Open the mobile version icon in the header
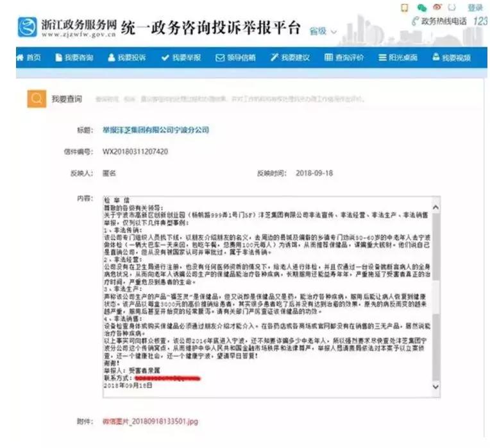This screenshot has width=490, height=448. coord(404,8)
